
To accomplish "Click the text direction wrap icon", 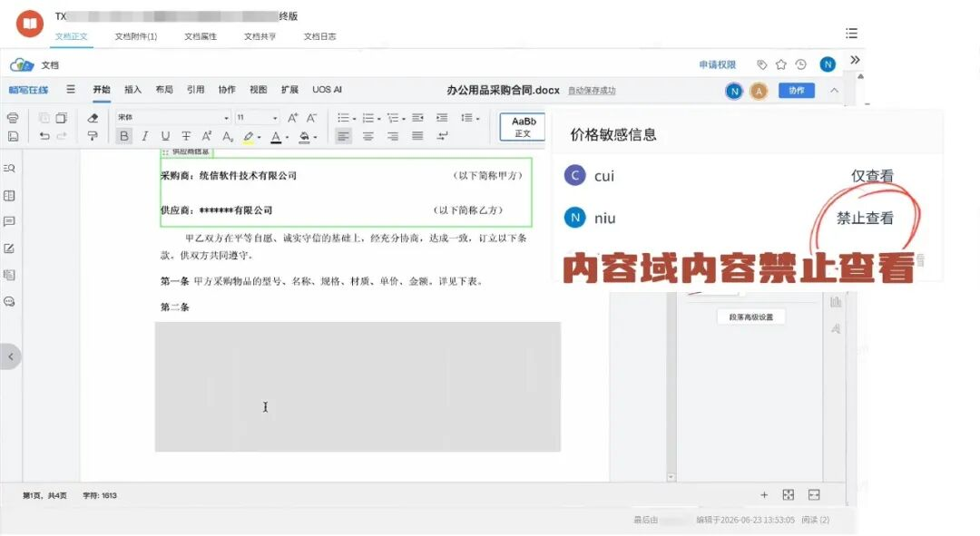I will (442, 136).
